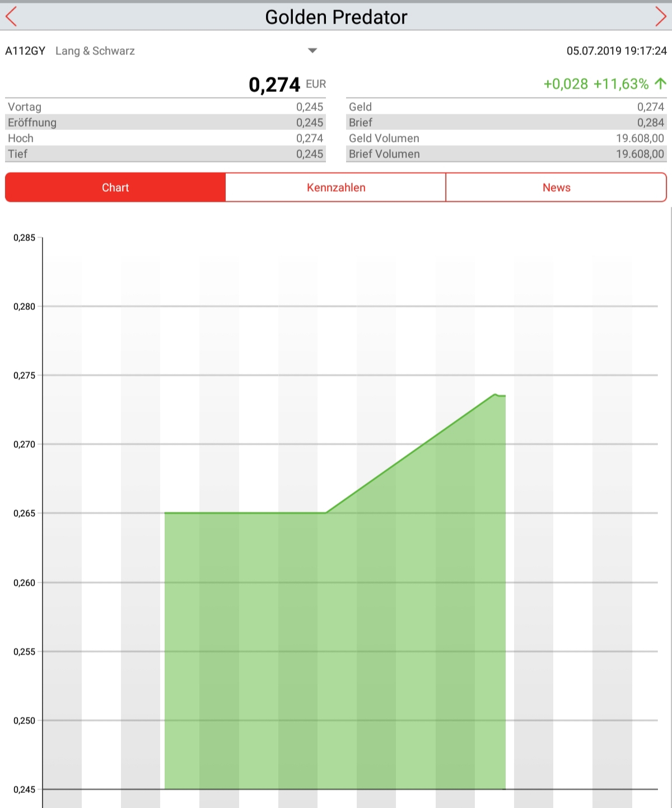The image size is (672, 808).
Task: Click the timestamp 05.07.2019 19:17:24
Action: pos(617,51)
